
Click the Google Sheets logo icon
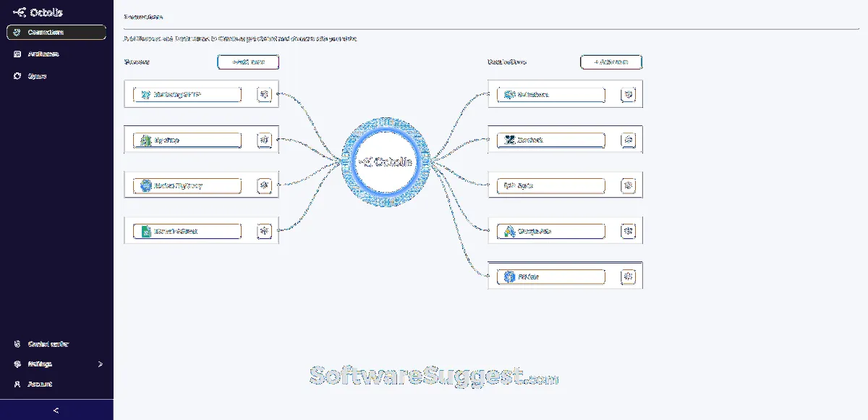(146, 232)
